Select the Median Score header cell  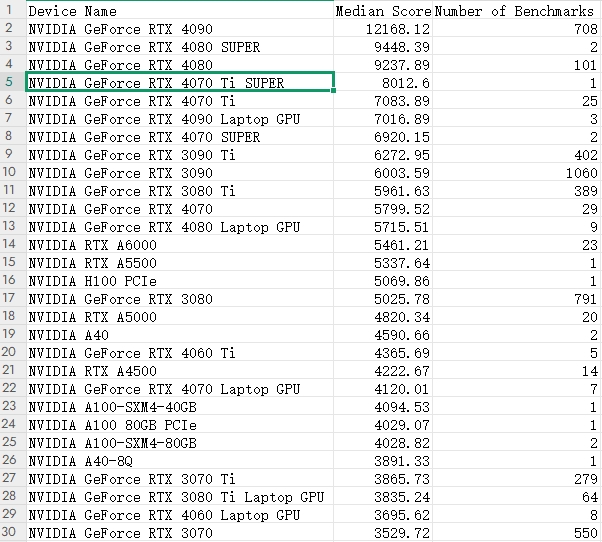[383, 10]
